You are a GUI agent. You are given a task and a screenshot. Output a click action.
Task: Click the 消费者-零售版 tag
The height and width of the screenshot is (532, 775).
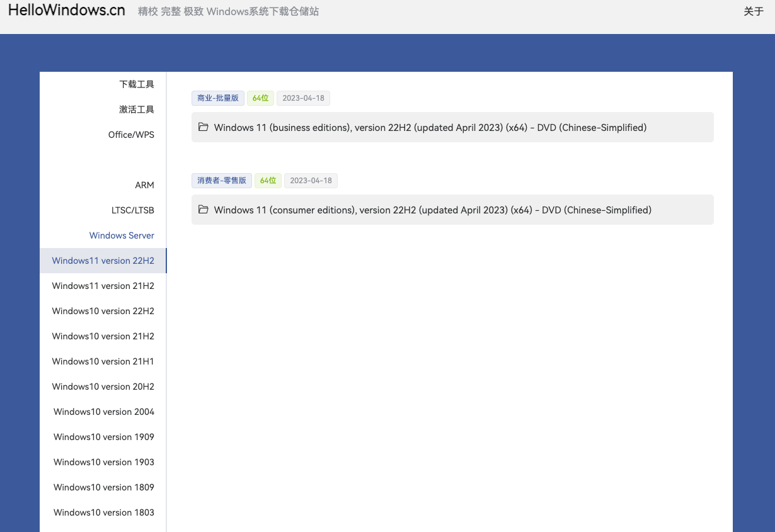[x=222, y=181]
